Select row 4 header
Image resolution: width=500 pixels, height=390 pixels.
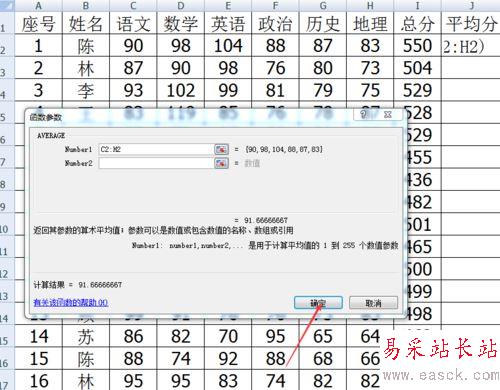(7, 90)
